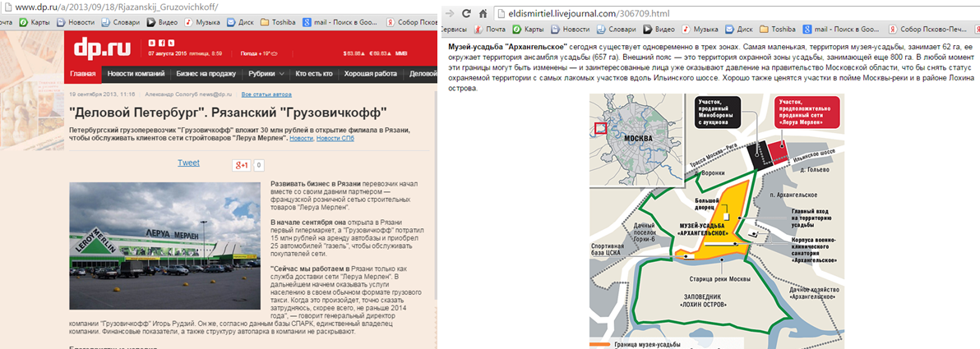Click the Reload button in the LiveJournal browser window

(x=466, y=13)
